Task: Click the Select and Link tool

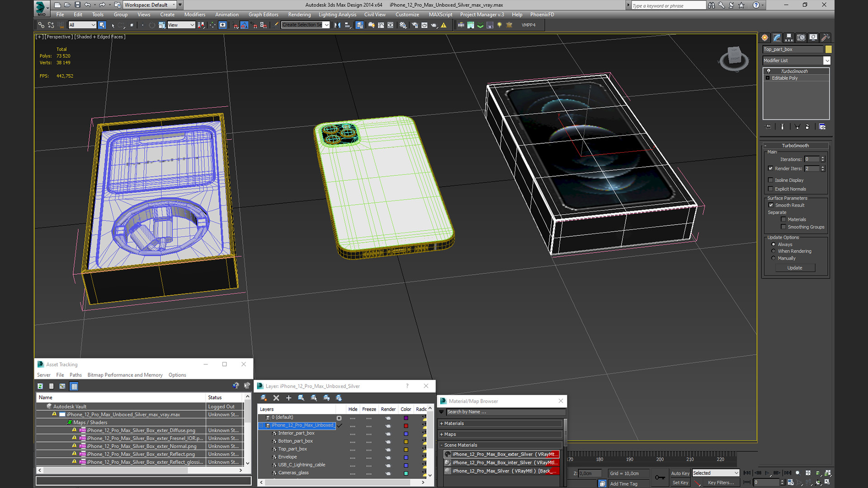Action: [41, 25]
